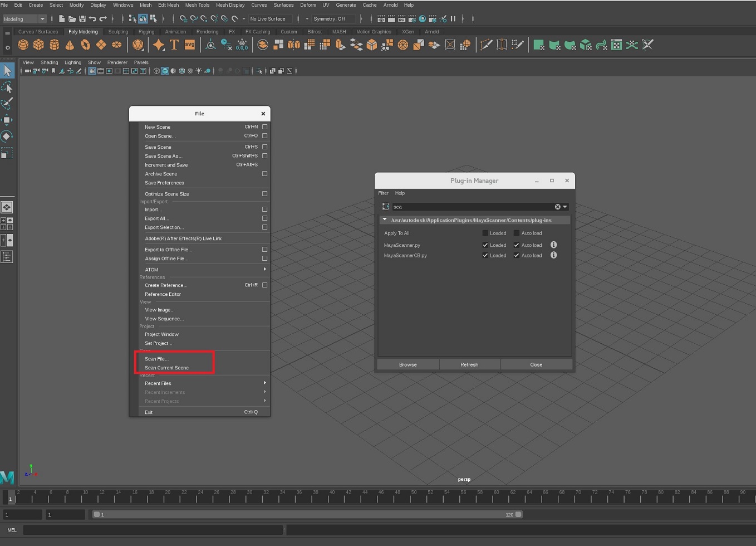
Task: Activate the Select tool arrow in the toolbox
Action: 7,70
